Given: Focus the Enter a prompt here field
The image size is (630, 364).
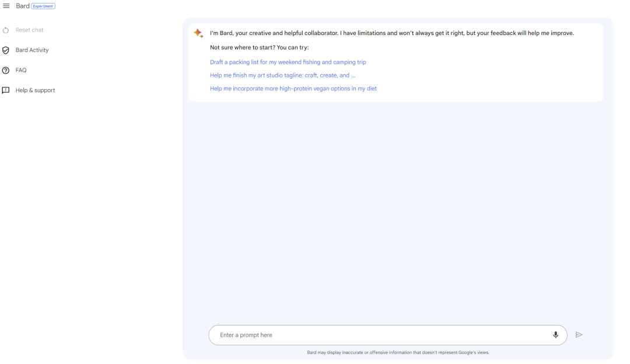Looking at the screenshot, I should (379, 335).
